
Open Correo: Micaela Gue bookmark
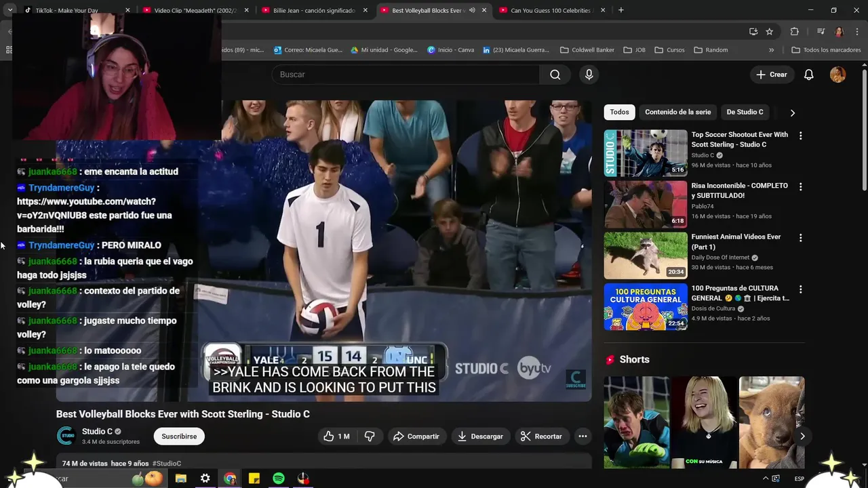(308, 50)
